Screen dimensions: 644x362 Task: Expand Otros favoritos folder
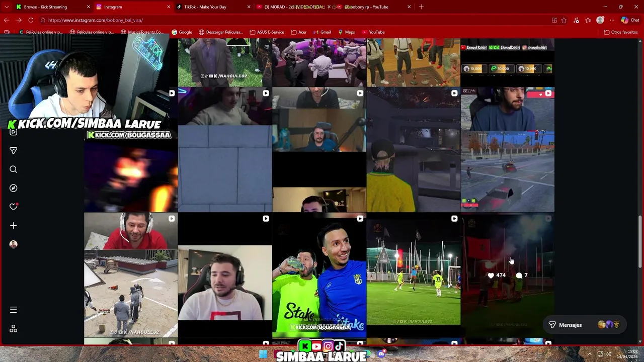tap(621, 32)
